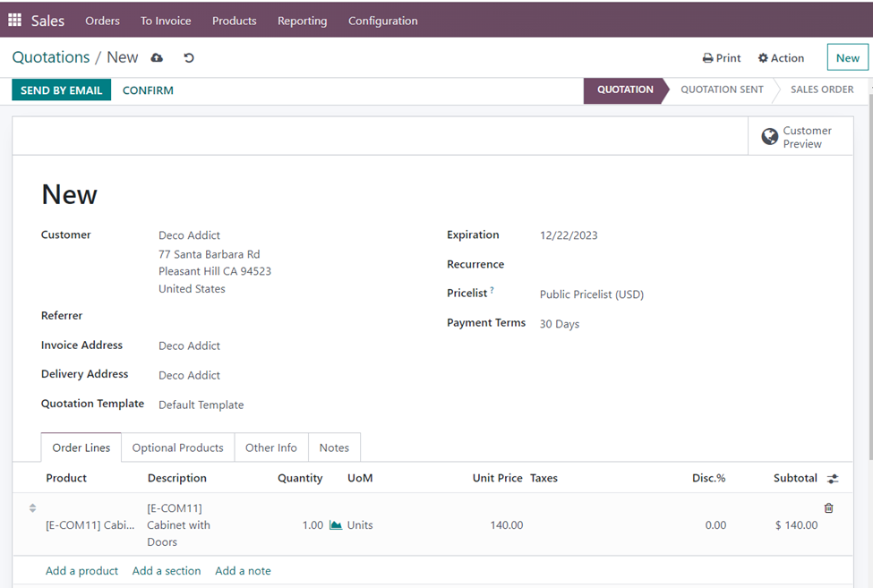Switch to the Optional Products tab
Viewport: 873px width, 588px height.
coord(177,447)
